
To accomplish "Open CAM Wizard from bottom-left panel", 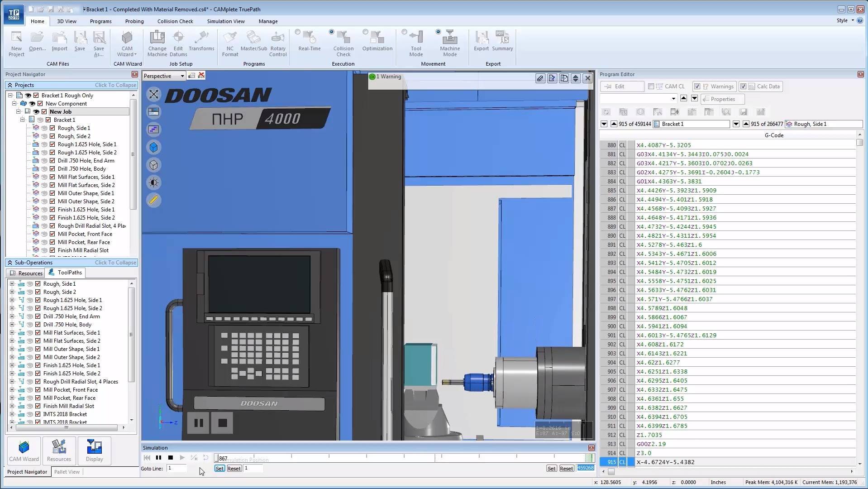I will [24, 451].
